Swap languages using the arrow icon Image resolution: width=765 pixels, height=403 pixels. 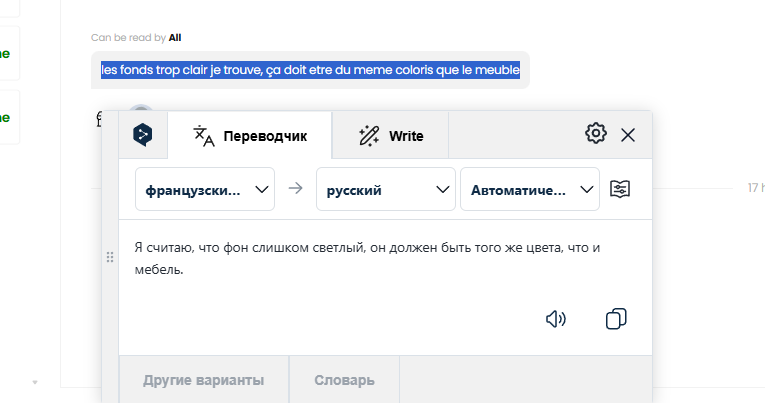[x=295, y=188]
